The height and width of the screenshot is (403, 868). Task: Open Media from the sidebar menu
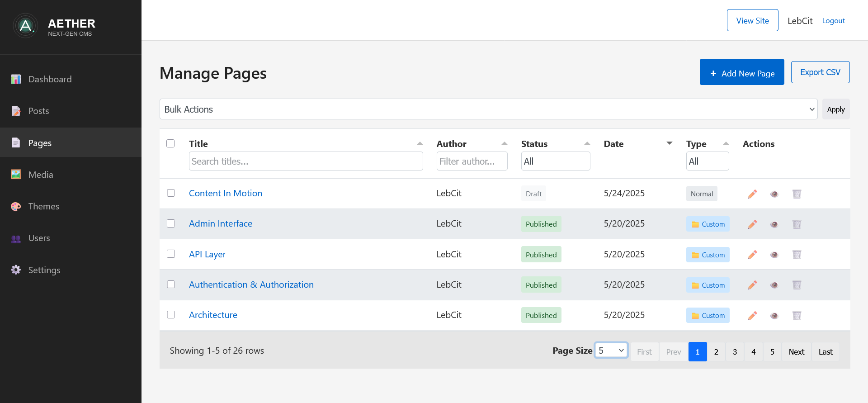71,175
